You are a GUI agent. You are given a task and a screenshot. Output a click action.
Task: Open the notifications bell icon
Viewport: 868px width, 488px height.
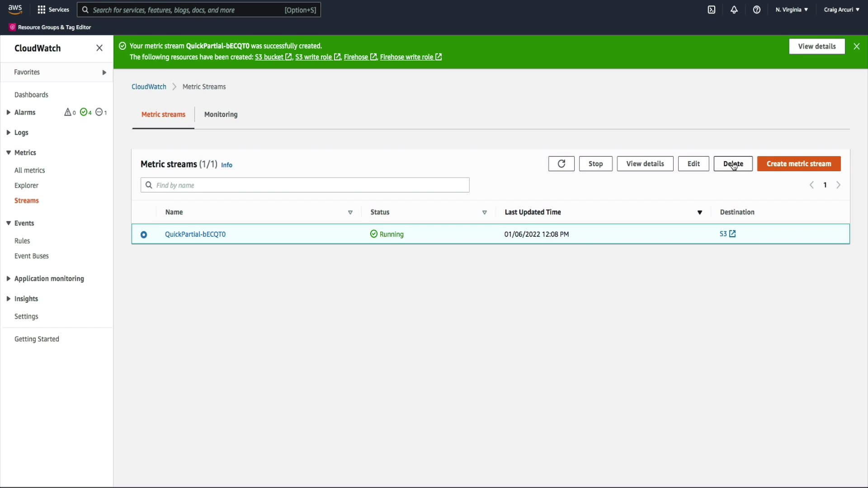pos(734,9)
